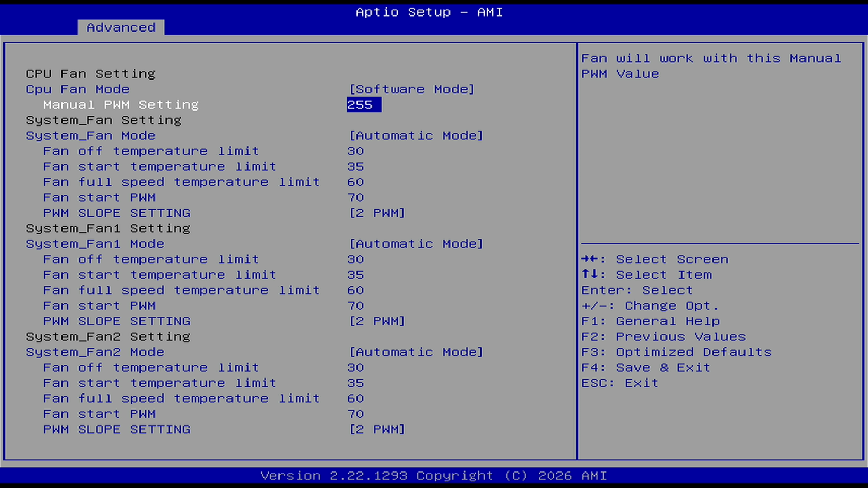Image resolution: width=868 pixels, height=488 pixels.
Task: Click the '+/-: Change Opt.' key hint
Action: click(650, 306)
